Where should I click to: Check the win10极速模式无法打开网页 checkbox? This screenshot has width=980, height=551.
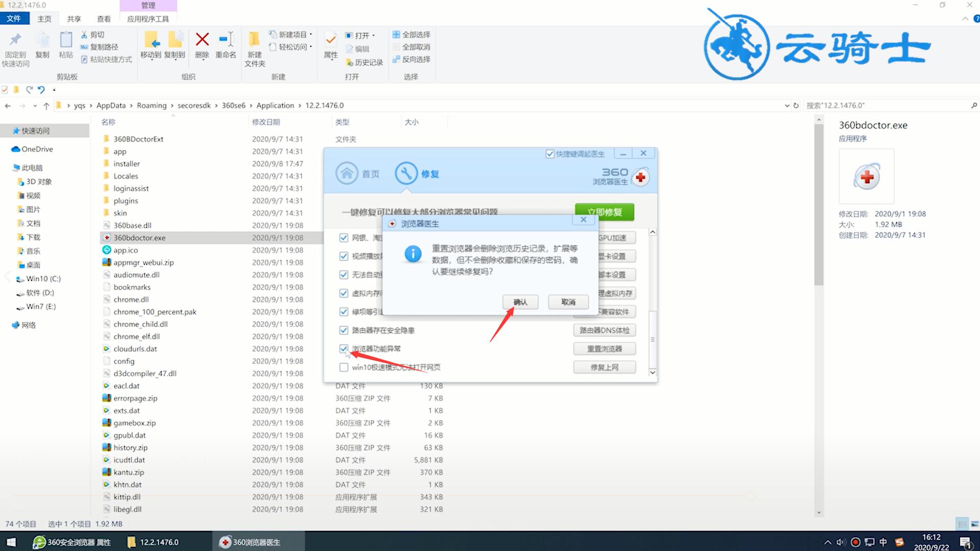tap(344, 367)
